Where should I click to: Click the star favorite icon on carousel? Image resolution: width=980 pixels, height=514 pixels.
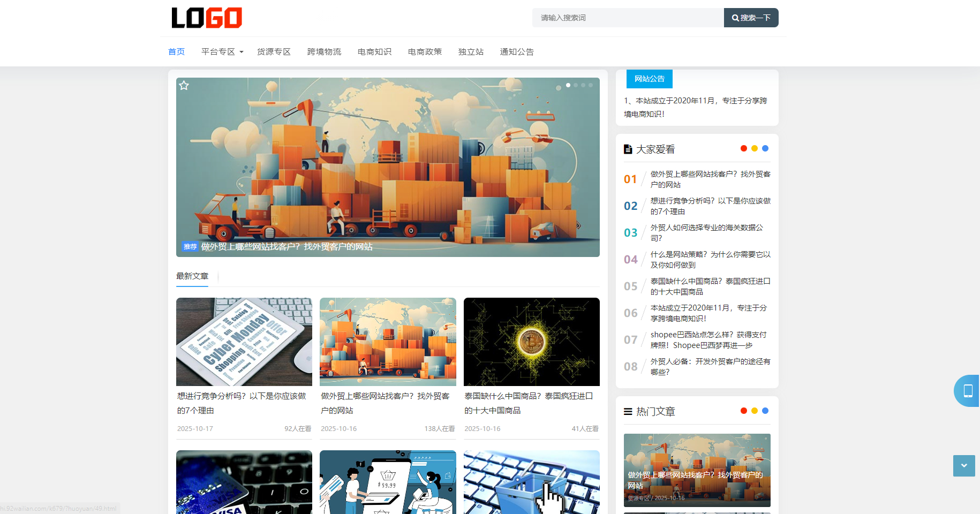pos(184,85)
